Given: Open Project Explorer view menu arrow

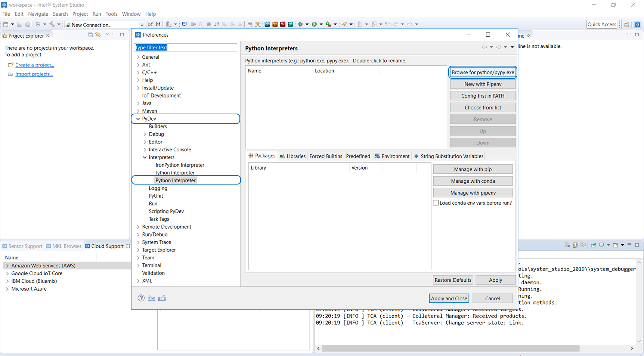Looking at the screenshot, I should 107,34.
